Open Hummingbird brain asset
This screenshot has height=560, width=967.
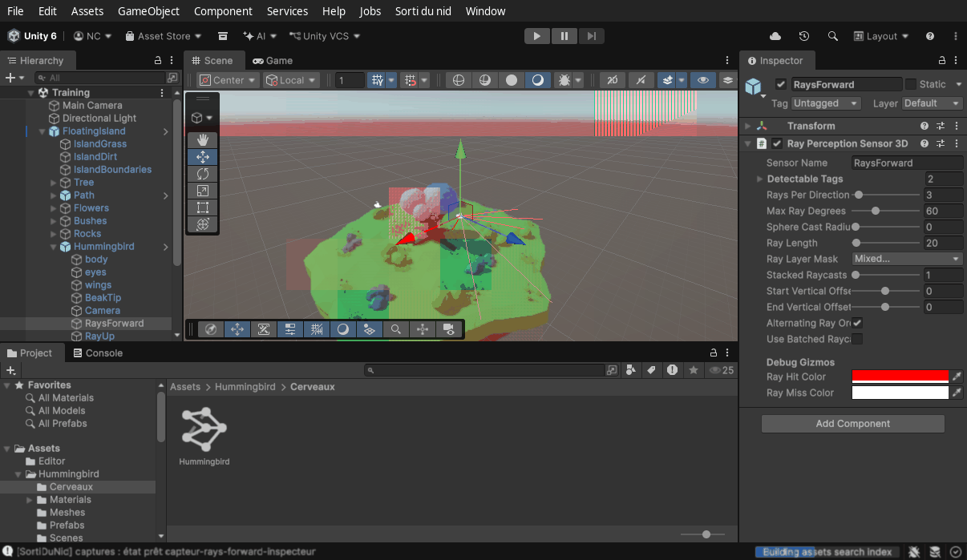pos(204,437)
